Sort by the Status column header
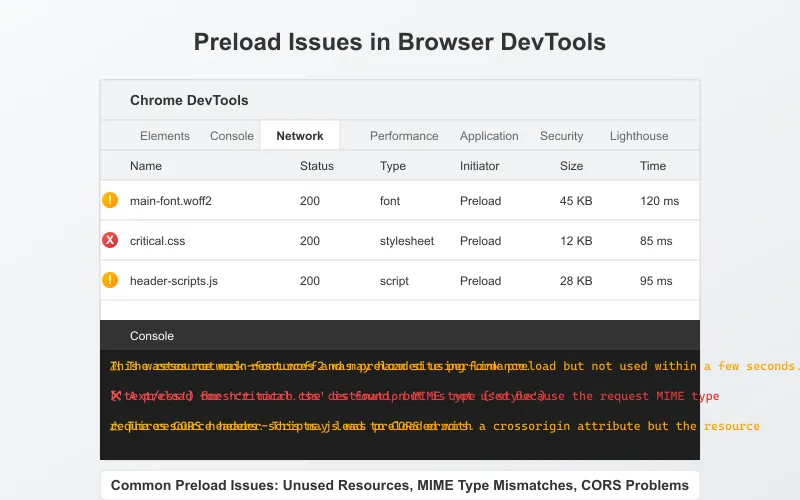The height and width of the screenshot is (500, 800). pyautogui.click(x=317, y=166)
